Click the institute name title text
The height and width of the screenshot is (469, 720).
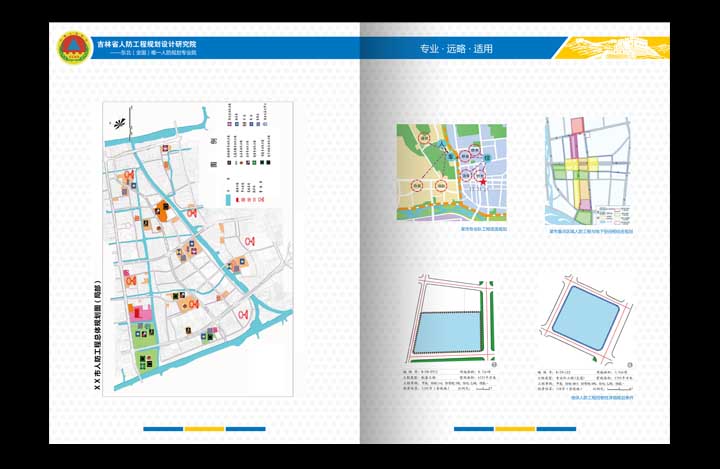pos(146,44)
